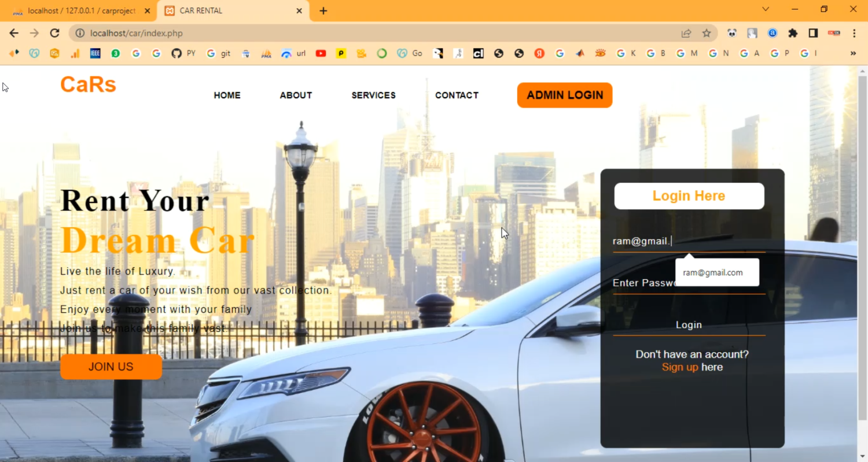Open the Extensions puzzle-piece icon
Screen dimensions: 868x462
pos(793,33)
